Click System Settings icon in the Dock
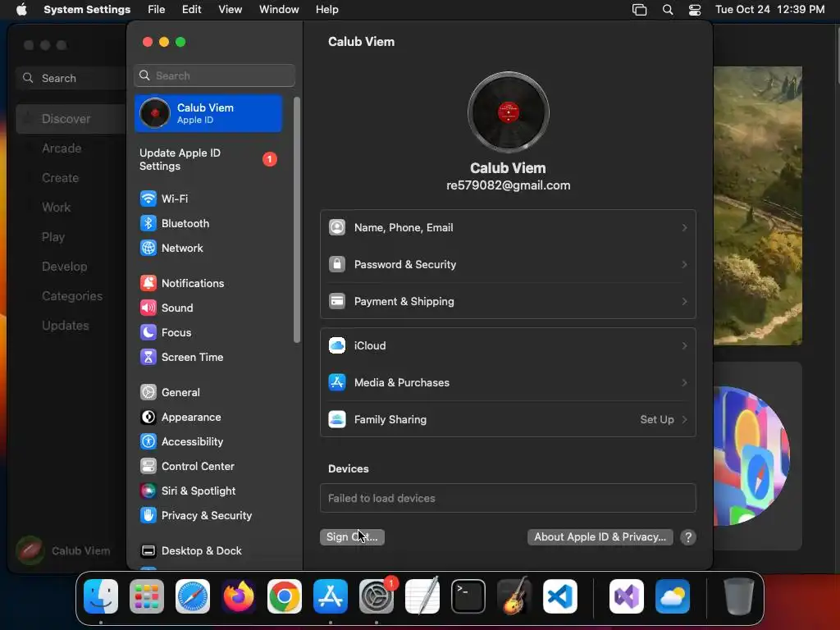 pyautogui.click(x=377, y=596)
